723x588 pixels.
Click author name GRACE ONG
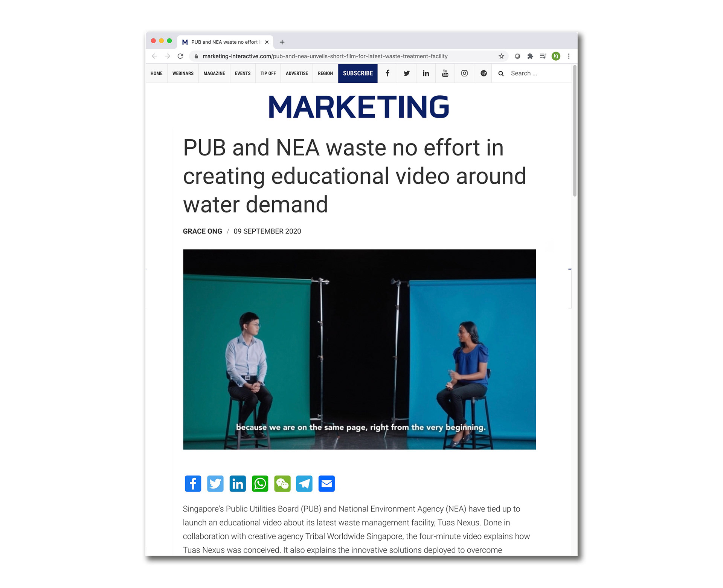tap(202, 231)
